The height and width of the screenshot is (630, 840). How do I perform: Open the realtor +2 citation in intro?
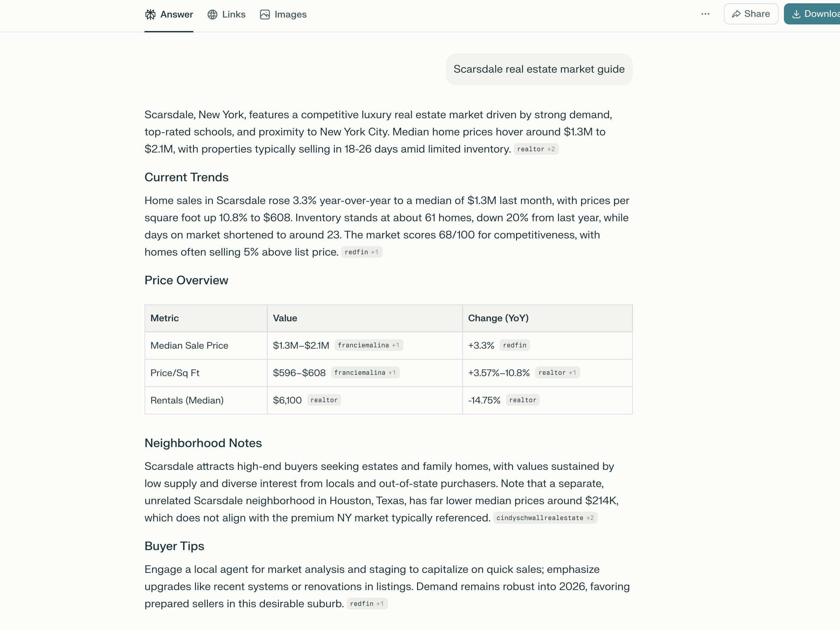click(x=536, y=149)
